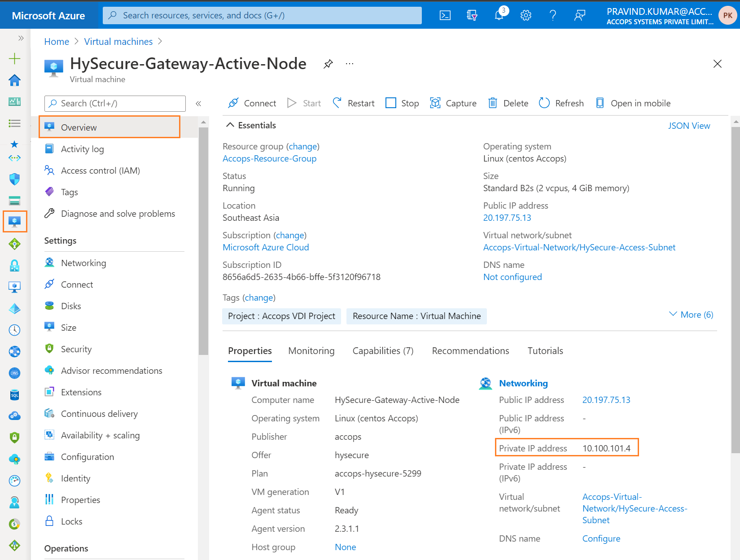Viewport: 740px width, 560px height.
Task: Open Accops-Resource-Group link
Action: 269,158
